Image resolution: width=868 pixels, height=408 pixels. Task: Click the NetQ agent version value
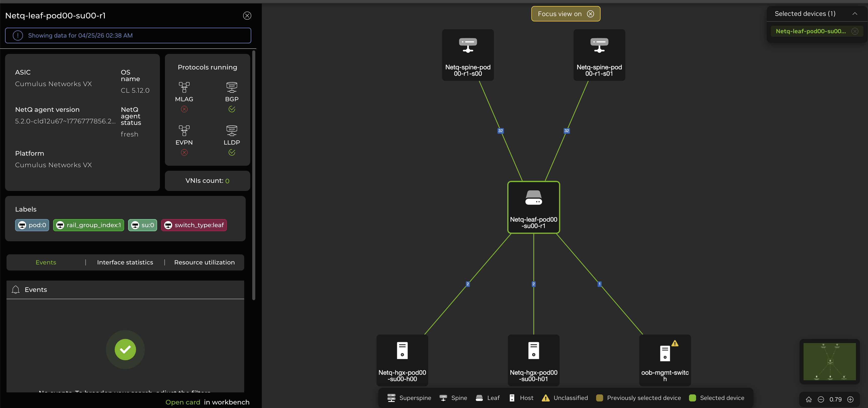[65, 121]
